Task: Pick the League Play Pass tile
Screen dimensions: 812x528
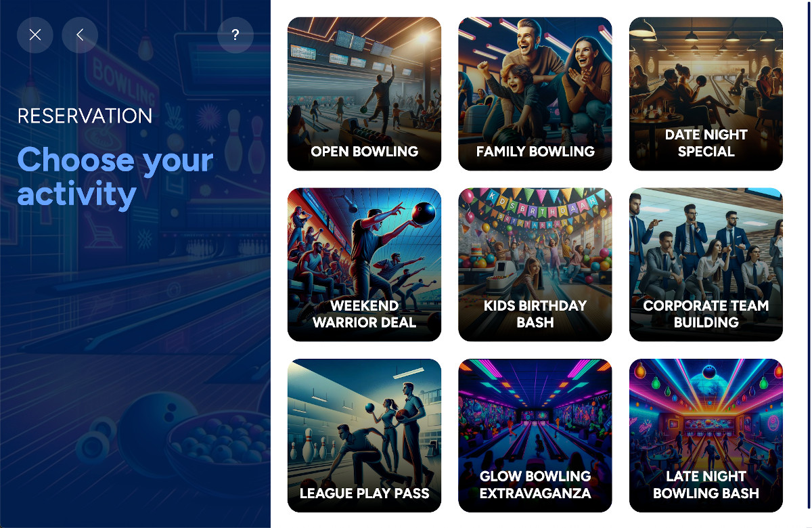Action: [364, 435]
